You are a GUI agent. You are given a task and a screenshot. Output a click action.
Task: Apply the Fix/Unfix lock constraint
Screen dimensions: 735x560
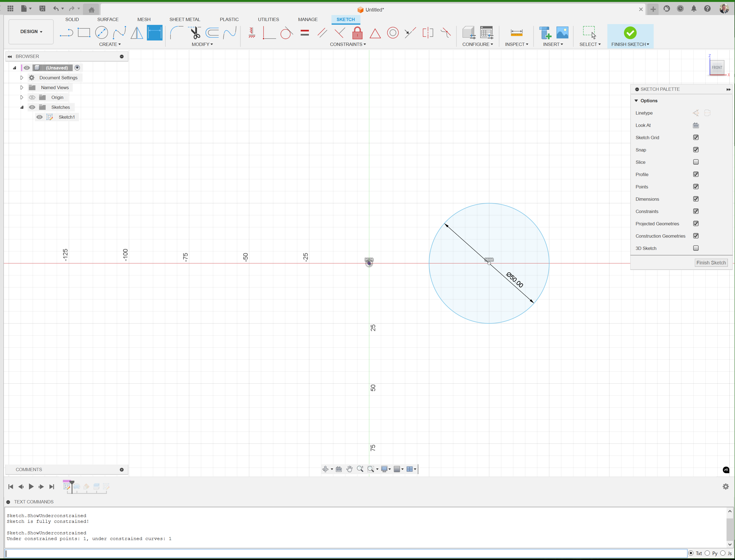357,33
